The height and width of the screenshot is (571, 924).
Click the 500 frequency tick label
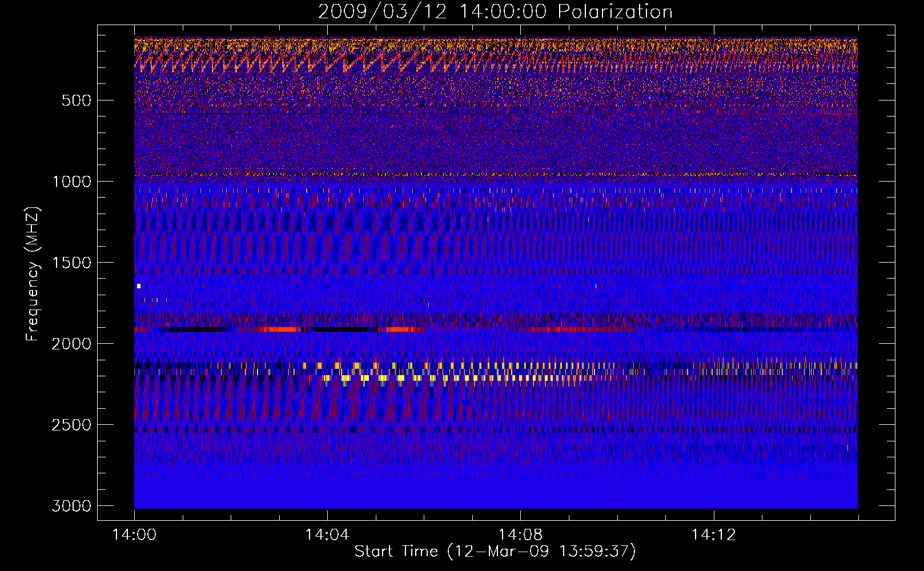pos(76,100)
